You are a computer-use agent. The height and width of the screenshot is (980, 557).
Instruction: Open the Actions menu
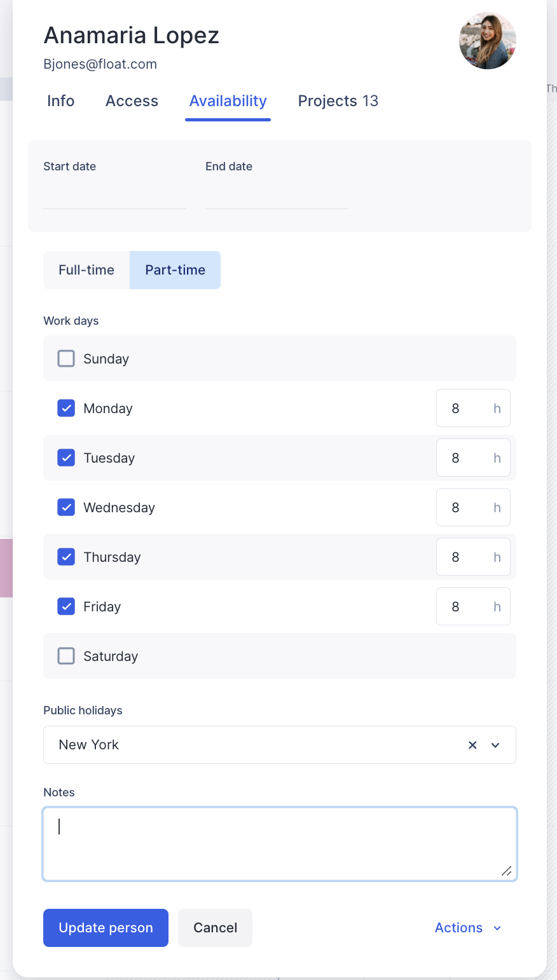pyautogui.click(x=458, y=927)
